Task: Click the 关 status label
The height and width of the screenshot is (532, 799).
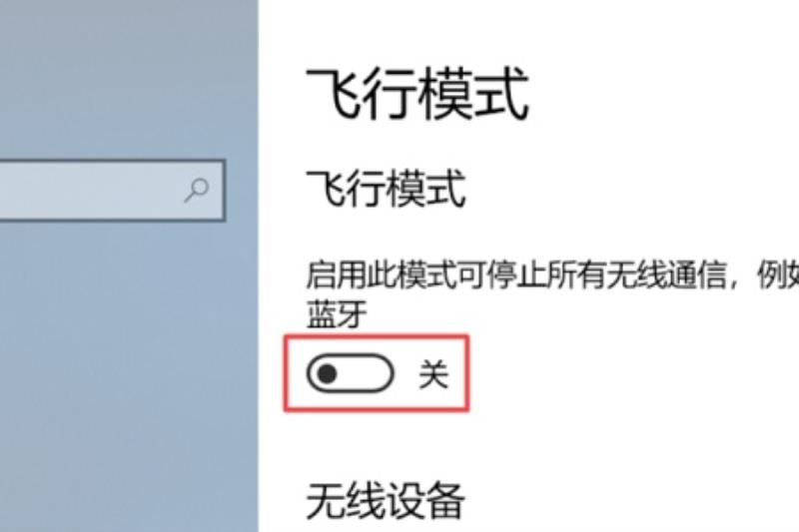Action: (433, 374)
